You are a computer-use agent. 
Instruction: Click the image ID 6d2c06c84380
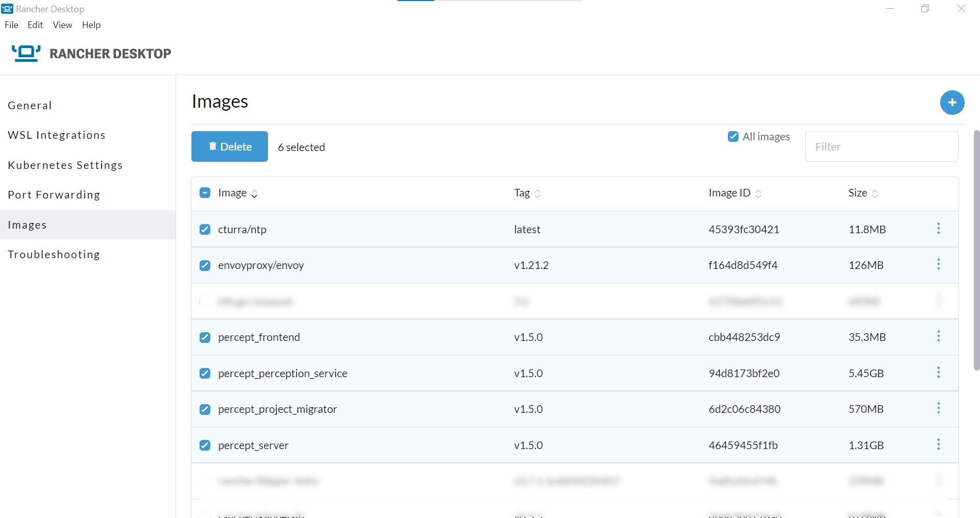745,409
